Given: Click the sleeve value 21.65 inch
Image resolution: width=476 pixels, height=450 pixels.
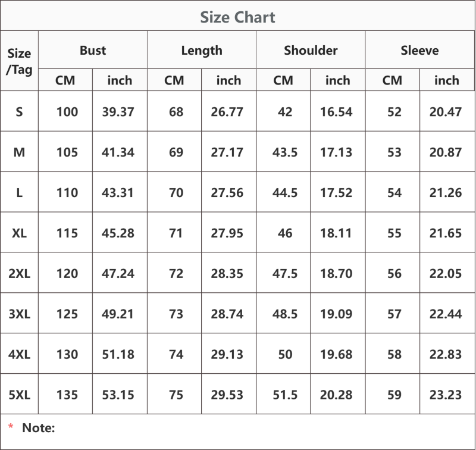Looking at the screenshot, I should pos(445,233).
